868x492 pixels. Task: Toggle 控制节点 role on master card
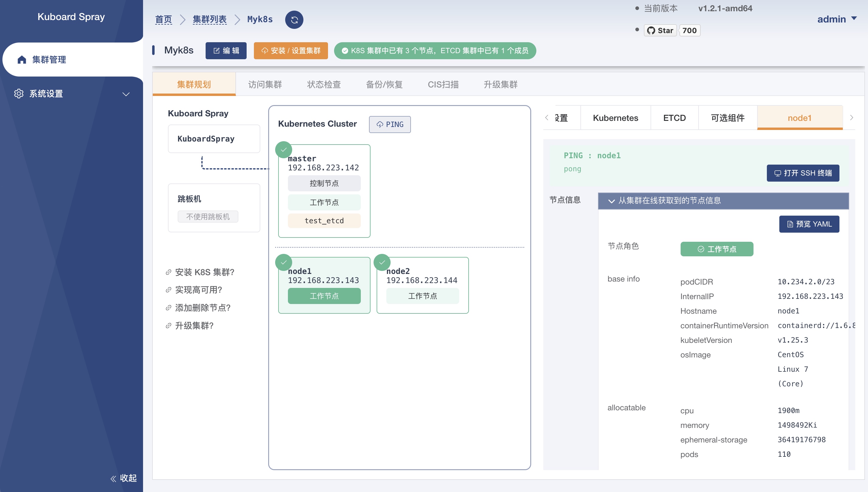[324, 183]
